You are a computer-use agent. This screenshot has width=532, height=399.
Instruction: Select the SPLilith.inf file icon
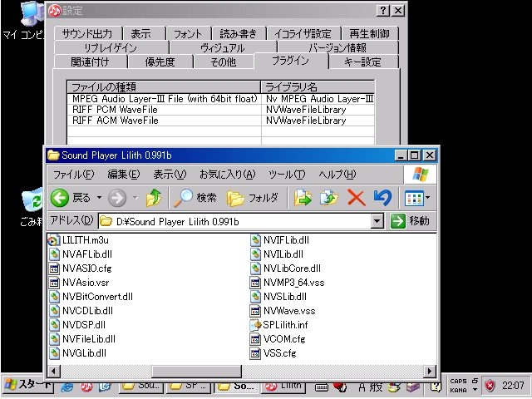pos(255,325)
